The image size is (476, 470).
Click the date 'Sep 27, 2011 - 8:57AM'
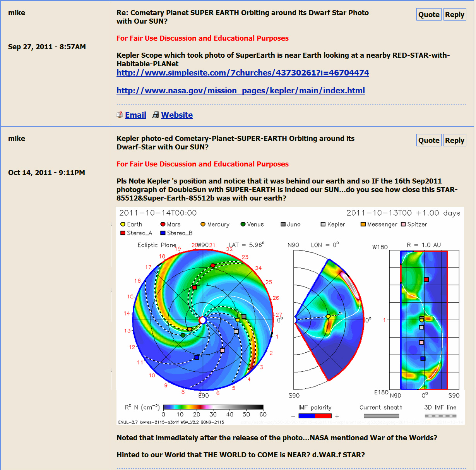[47, 47]
